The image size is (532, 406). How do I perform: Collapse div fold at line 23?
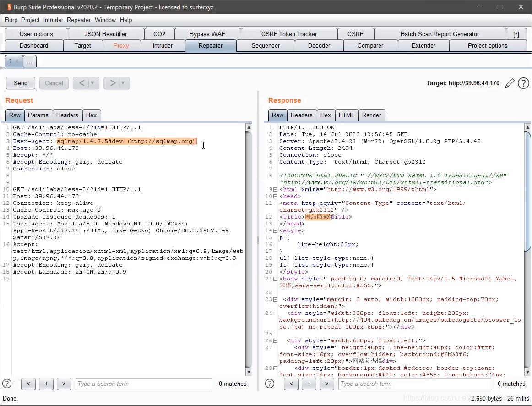point(275,299)
